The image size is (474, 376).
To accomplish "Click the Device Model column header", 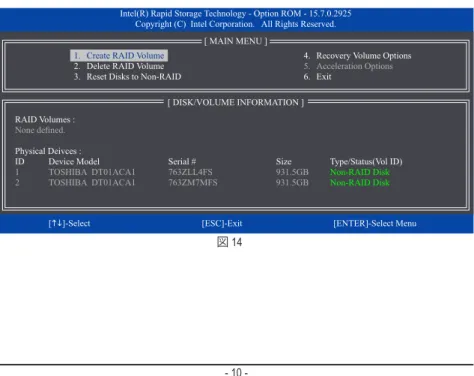I will (74, 162).
